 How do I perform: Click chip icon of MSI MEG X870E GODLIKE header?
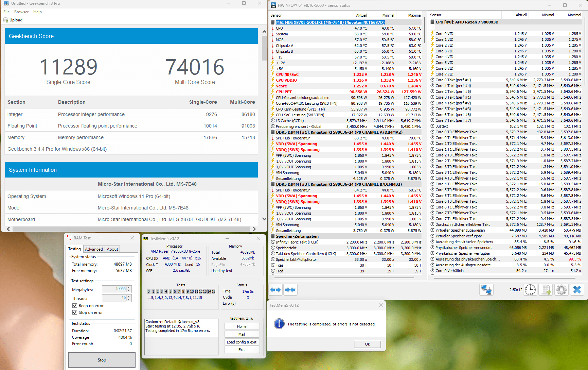[273, 22]
